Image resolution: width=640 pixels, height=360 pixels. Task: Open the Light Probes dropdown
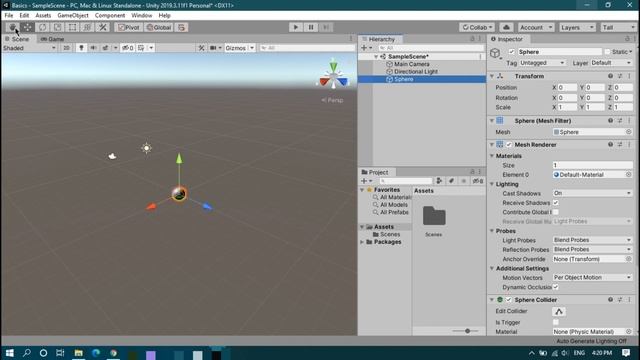(592, 240)
